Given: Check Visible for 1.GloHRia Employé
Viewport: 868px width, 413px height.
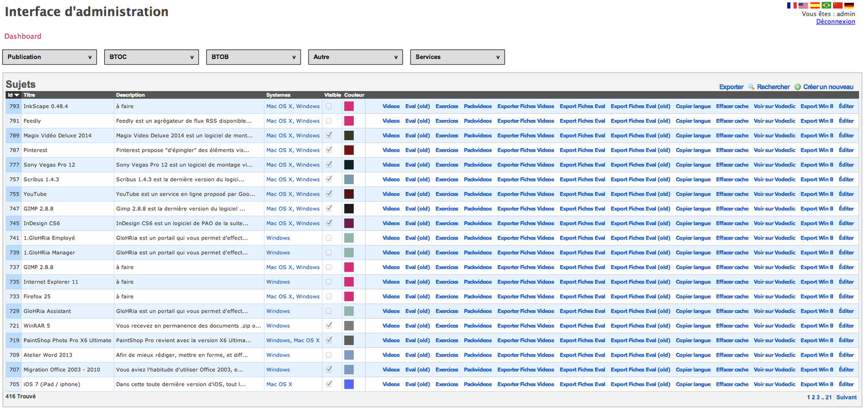Looking at the screenshot, I should pos(329,238).
